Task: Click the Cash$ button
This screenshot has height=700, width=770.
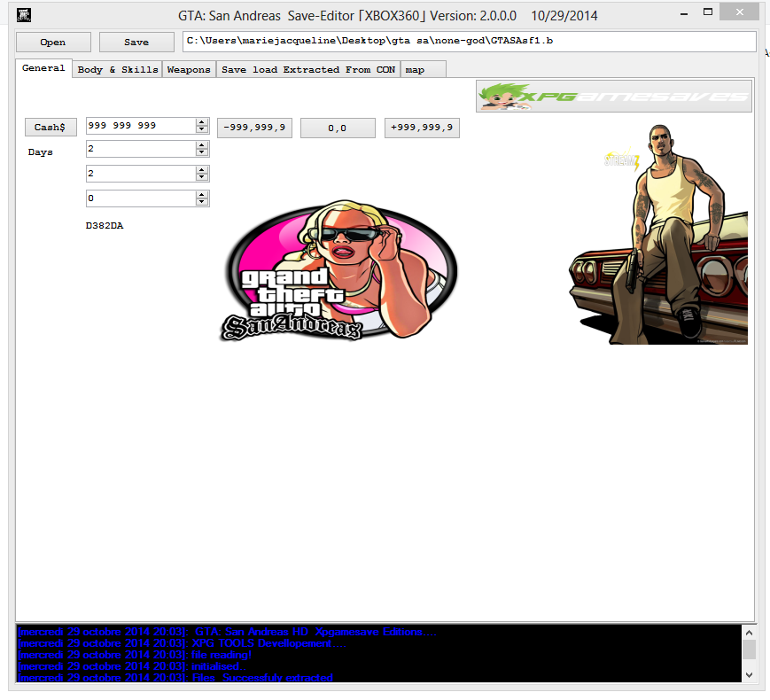Action: 51,128
